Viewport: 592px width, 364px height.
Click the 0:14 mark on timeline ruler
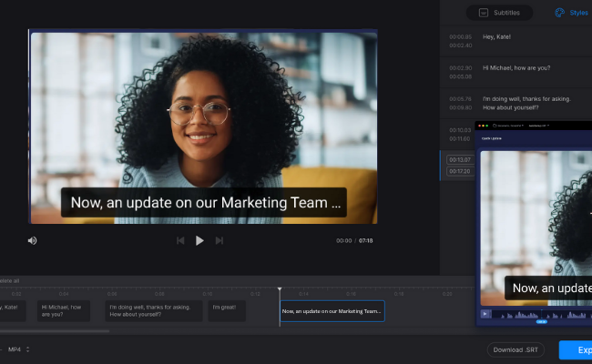(303, 294)
